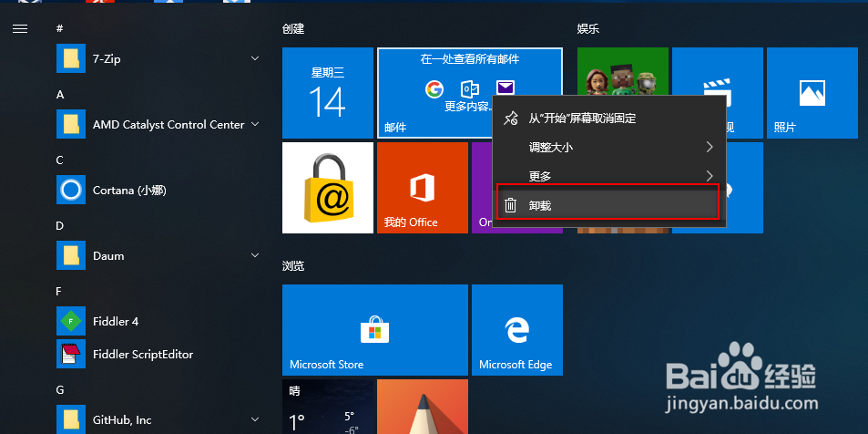Open the Xbox avatars game tile
The image size is (868, 434).
point(623,71)
